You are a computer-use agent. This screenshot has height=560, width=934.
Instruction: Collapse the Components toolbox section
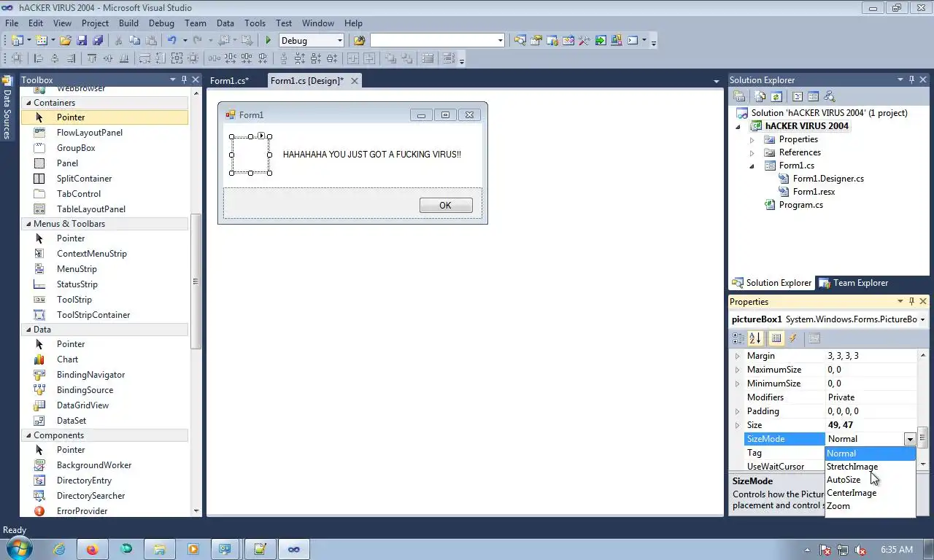(x=28, y=435)
